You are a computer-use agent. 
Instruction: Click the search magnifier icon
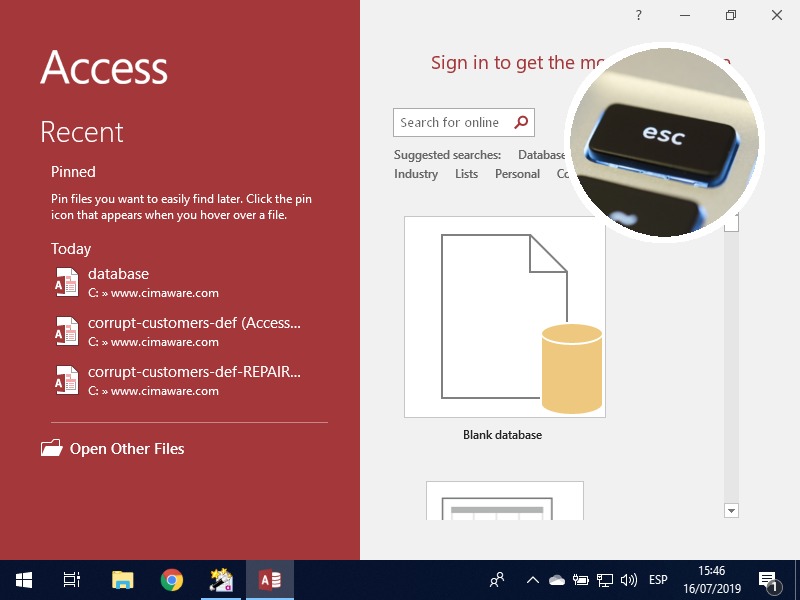point(521,122)
